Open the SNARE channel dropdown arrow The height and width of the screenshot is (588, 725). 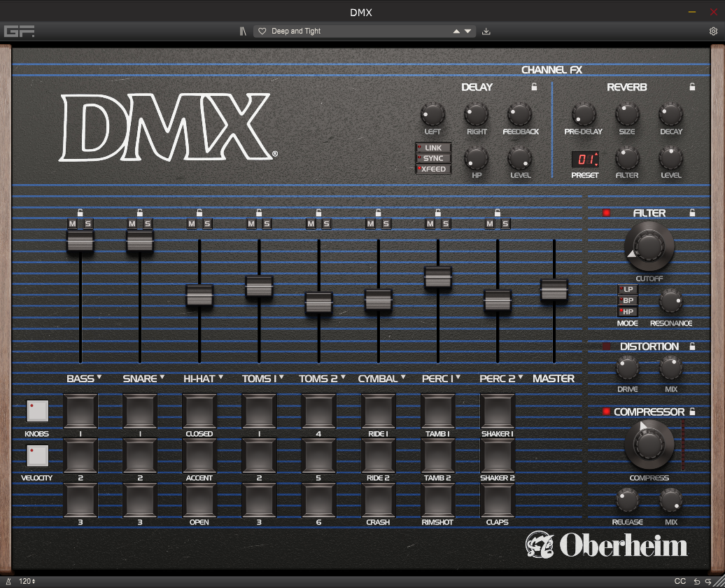tap(162, 377)
